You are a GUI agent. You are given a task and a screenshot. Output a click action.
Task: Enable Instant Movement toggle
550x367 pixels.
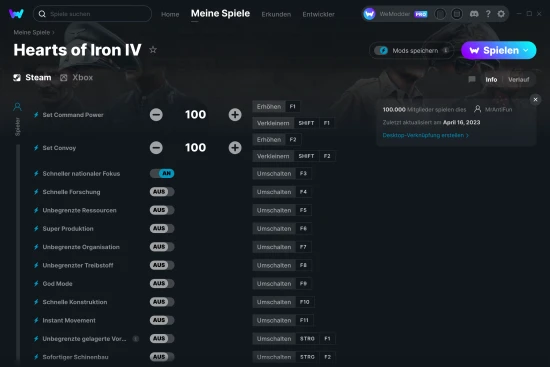pos(162,320)
